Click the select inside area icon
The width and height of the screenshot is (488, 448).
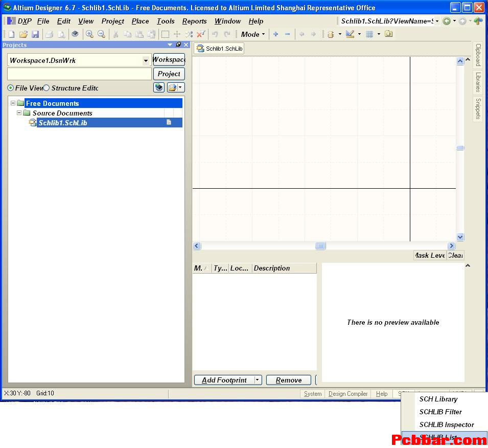(x=165, y=34)
